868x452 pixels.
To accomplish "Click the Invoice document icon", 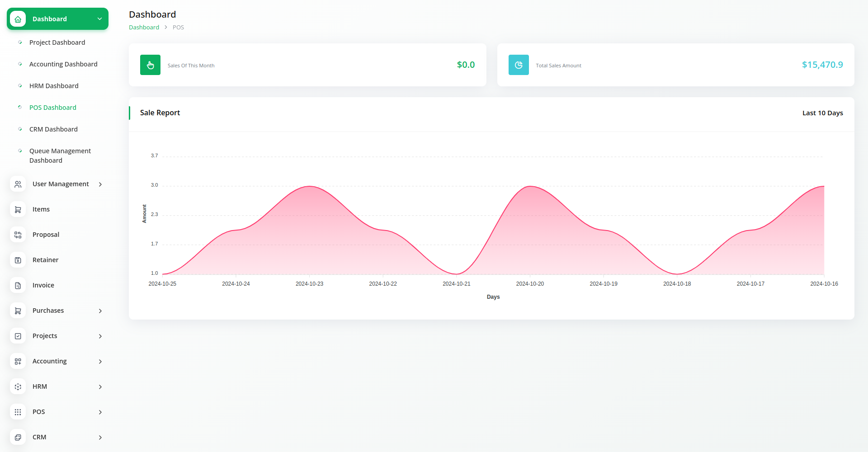I will pyautogui.click(x=18, y=286).
